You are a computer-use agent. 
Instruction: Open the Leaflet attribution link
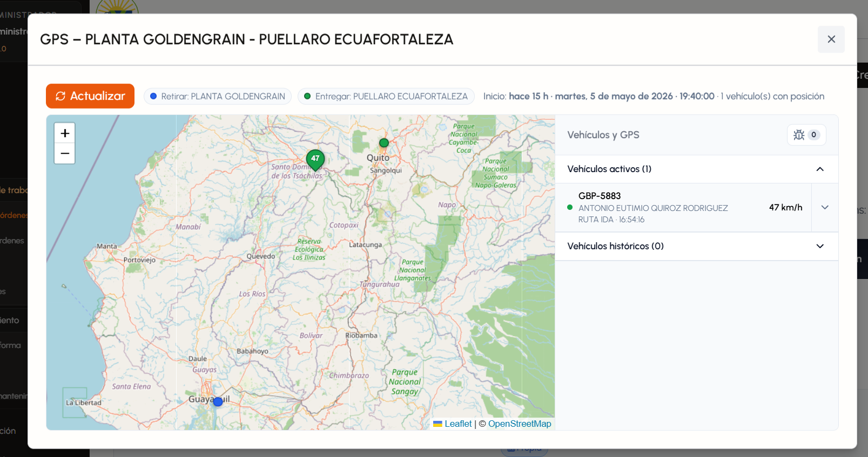458,424
